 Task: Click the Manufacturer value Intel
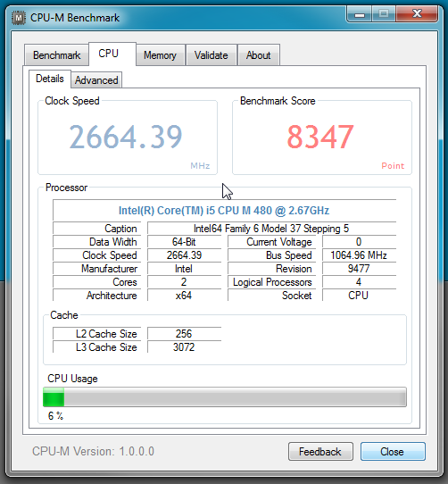[184, 269]
